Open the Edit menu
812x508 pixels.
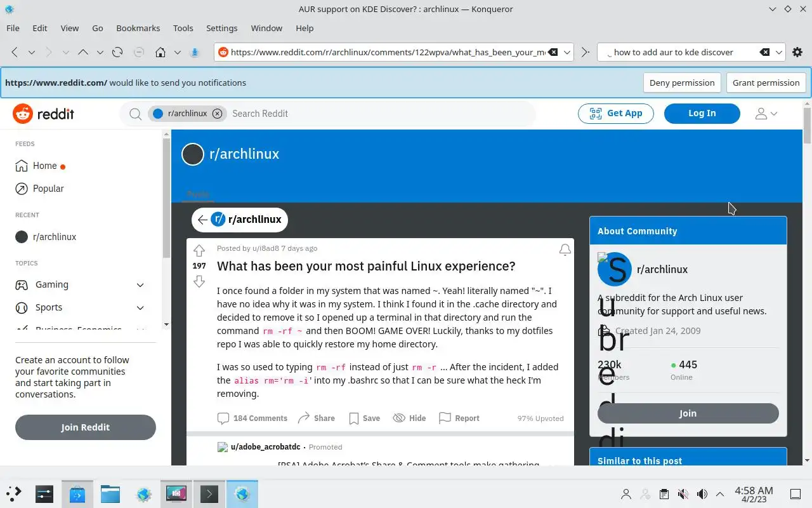point(40,28)
